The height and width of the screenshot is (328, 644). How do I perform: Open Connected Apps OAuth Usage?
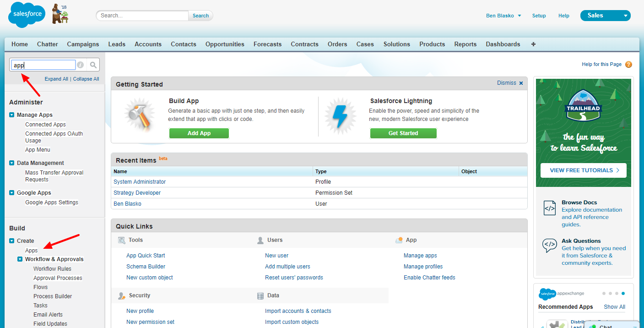[54, 137]
